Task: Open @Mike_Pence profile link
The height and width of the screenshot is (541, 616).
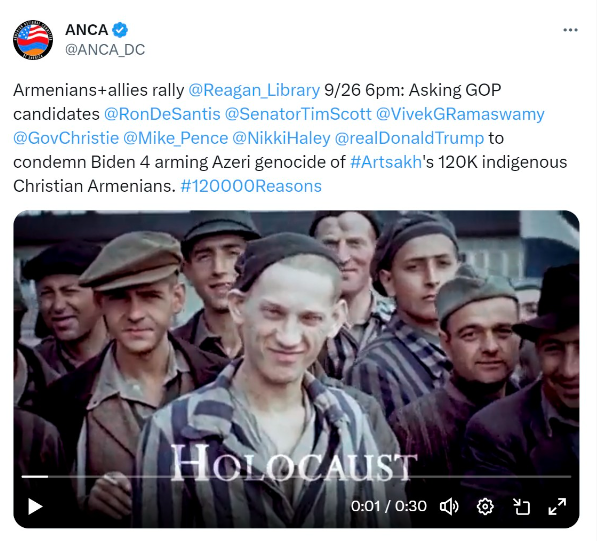Action: [176, 138]
